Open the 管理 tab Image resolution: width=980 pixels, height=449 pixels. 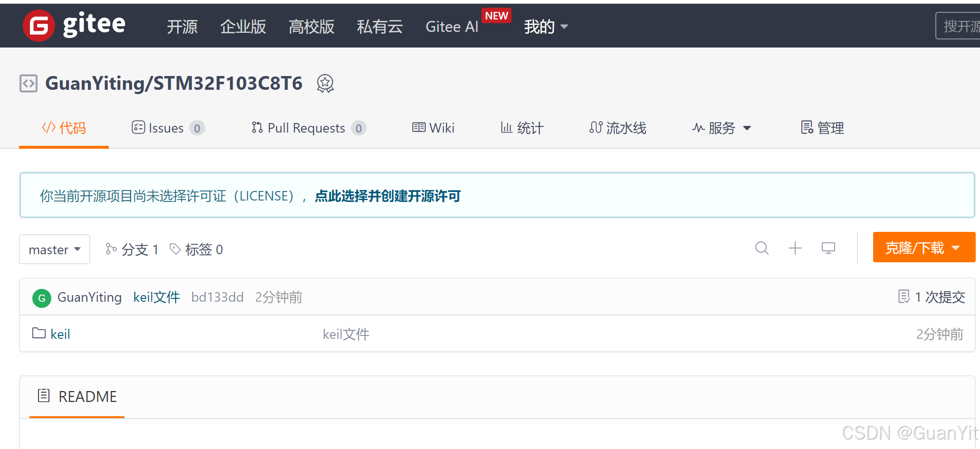point(822,128)
